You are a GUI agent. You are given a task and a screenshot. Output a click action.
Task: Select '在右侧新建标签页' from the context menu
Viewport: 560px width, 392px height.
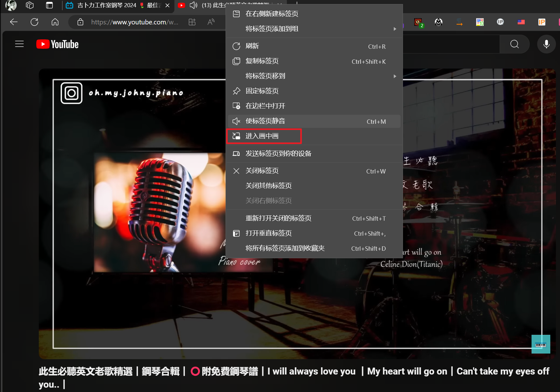(314, 14)
